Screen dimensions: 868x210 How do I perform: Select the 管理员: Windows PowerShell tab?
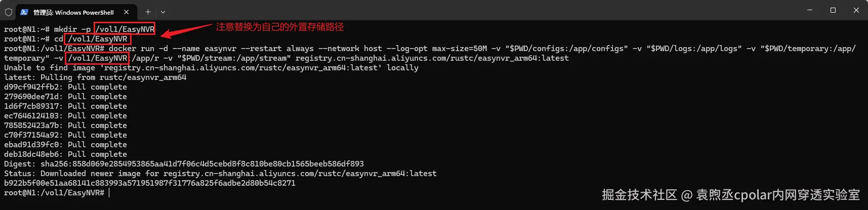[x=73, y=12]
